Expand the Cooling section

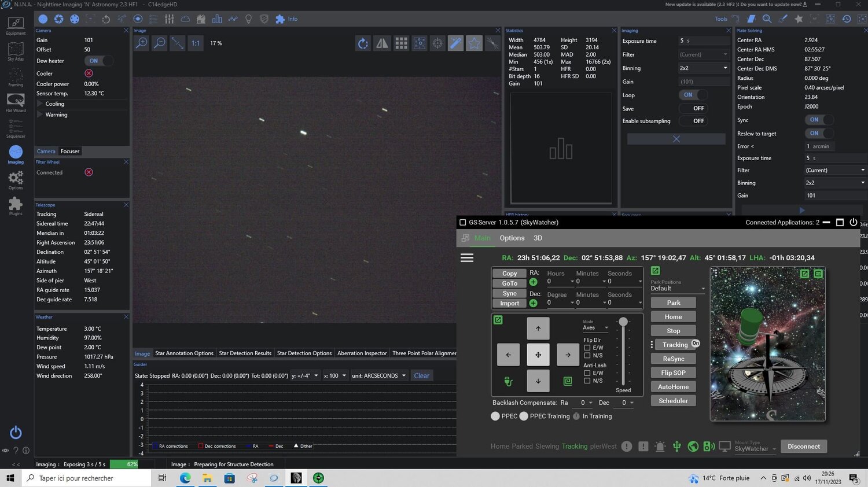click(x=41, y=104)
